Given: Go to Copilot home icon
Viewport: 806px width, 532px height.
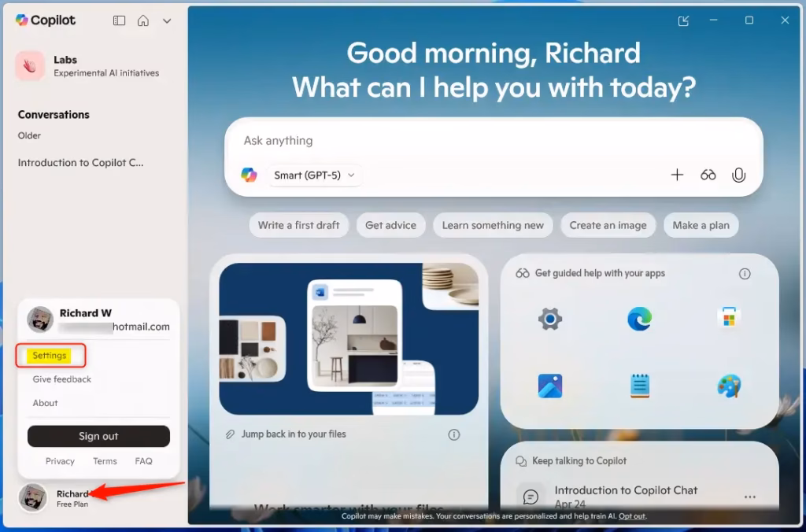Looking at the screenshot, I should click(143, 20).
